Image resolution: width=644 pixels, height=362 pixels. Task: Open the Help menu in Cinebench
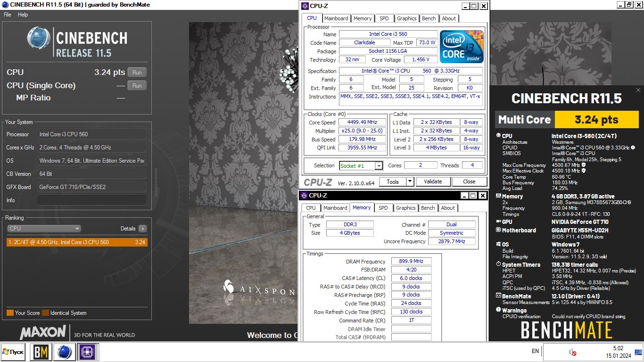point(23,15)
